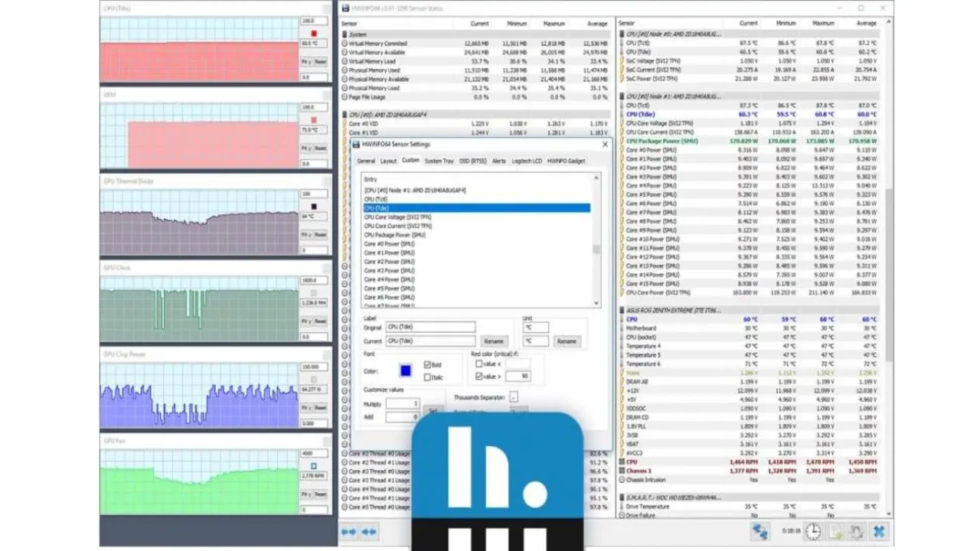980x551 pixels.
Task: Click the 'value >' threshold field showing 90
Action: tap(518, 377)
